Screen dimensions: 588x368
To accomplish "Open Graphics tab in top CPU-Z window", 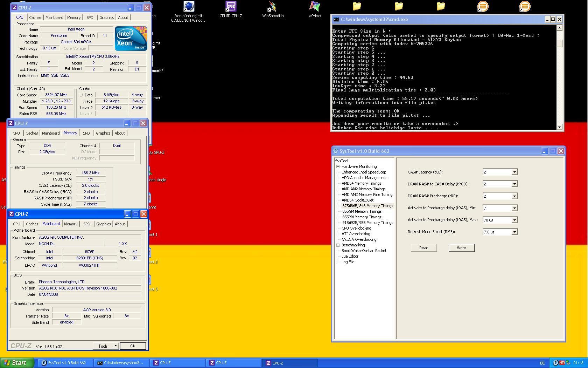I will [x=106, y=18].
